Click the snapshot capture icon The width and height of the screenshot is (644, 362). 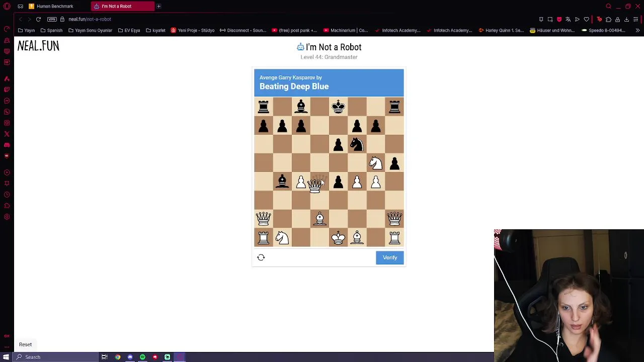[x=550, y=19]
